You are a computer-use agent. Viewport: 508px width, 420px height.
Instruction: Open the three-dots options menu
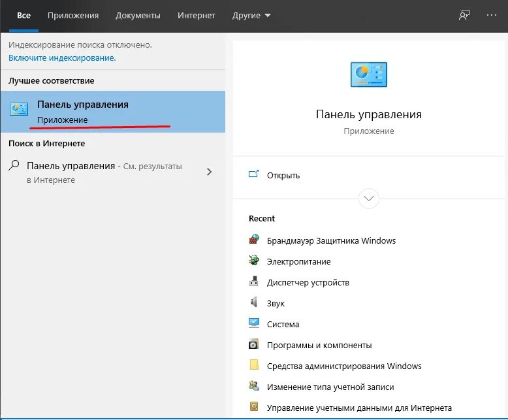coord(491,15)
